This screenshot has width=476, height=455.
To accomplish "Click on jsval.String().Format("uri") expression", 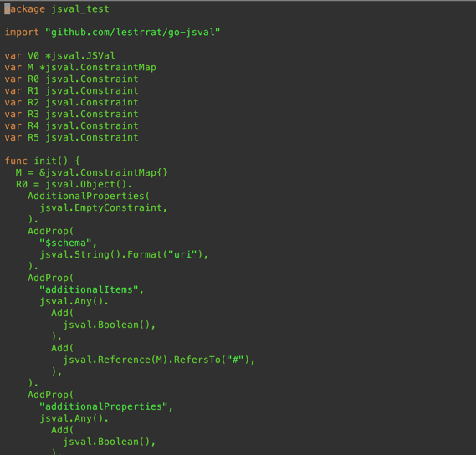I will coord(121,254).
